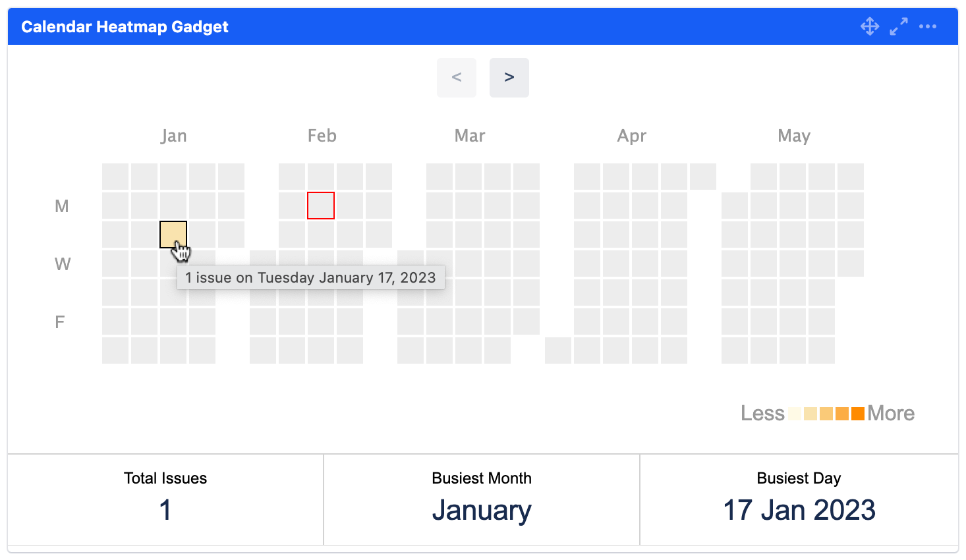This screenshot has height=560, width=966.
Task: Go to the previous calendar period
Action: [457, 78]
